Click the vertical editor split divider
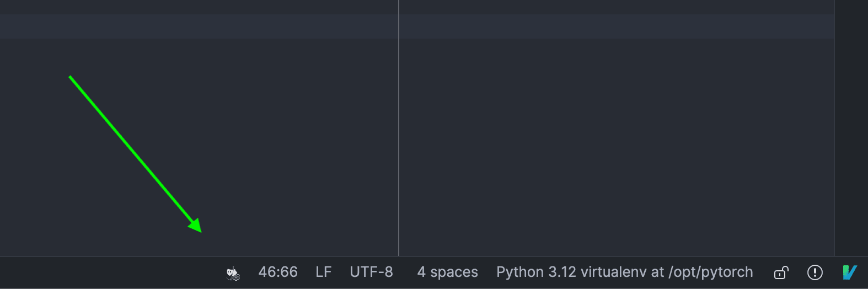The image size is (868, 289). pyautogui.click(x=399, y=128)
